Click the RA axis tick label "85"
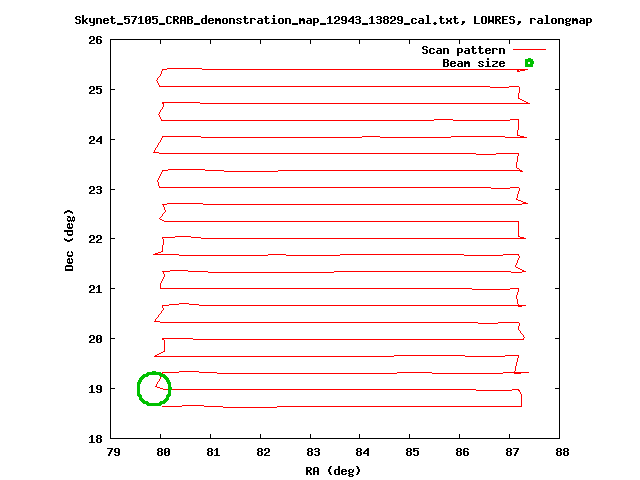 point(412,452)
